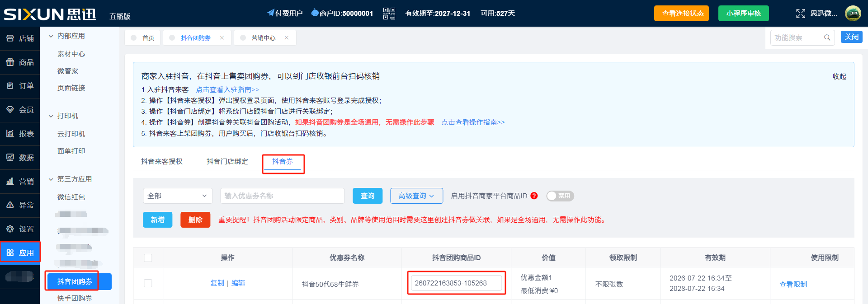Image resolution: width=868 pixels, height=304 pixels.
Task: Focus the 输入优惠券名称 input field
Action: [283, 196]
